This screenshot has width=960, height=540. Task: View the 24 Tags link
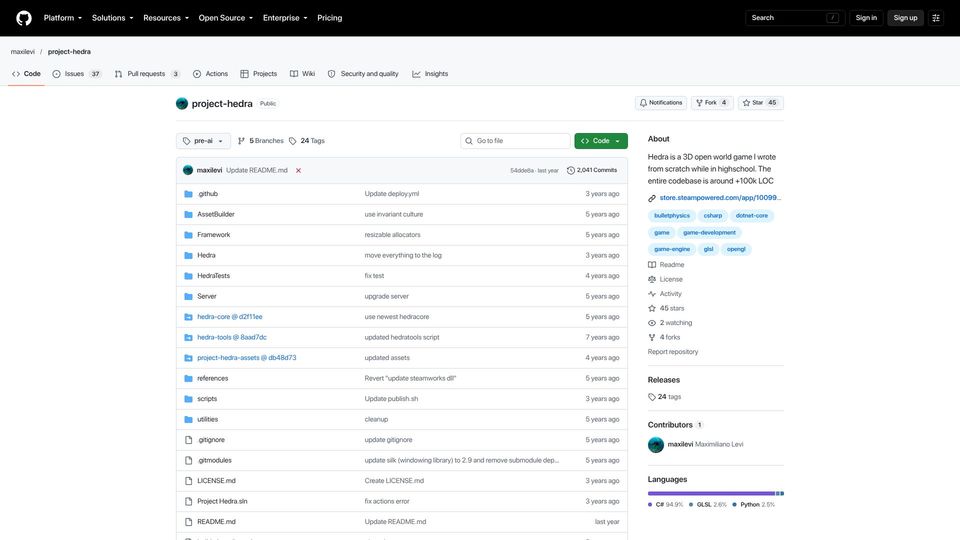(x=307, y=141)
